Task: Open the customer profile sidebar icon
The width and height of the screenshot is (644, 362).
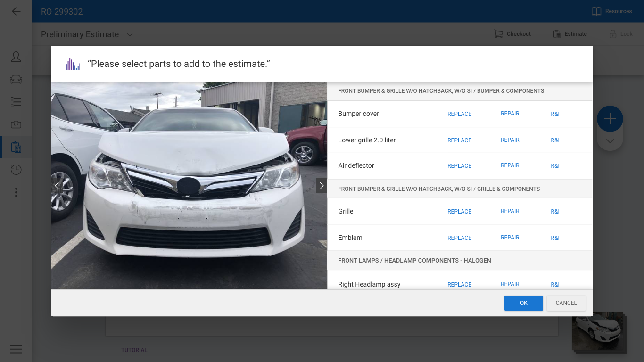Action: coord(16,57)
